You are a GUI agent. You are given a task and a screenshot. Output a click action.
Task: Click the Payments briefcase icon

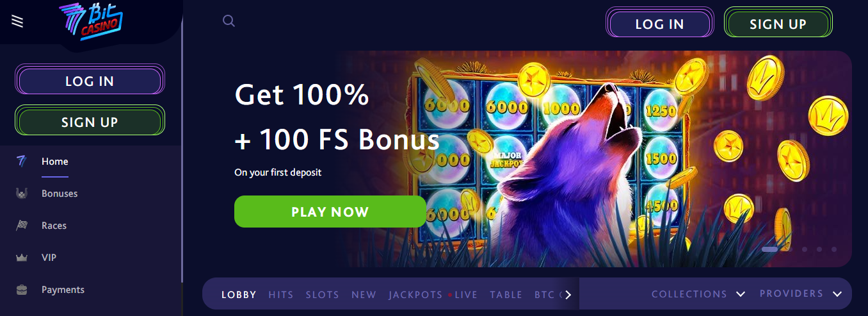pos(22,290)
